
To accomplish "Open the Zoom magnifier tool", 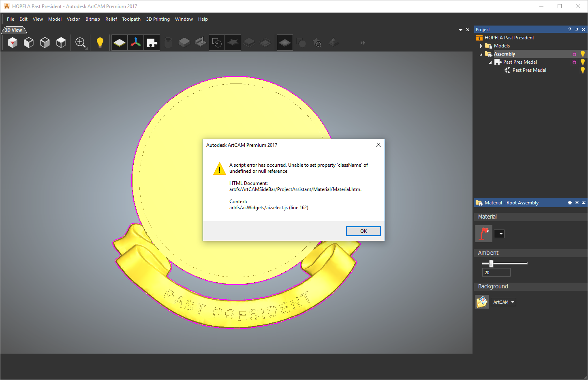I will click(80, 42).
